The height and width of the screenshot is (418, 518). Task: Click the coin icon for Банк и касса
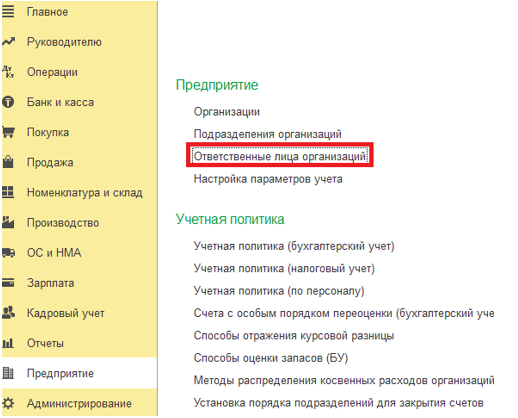[x=8, y=102]
